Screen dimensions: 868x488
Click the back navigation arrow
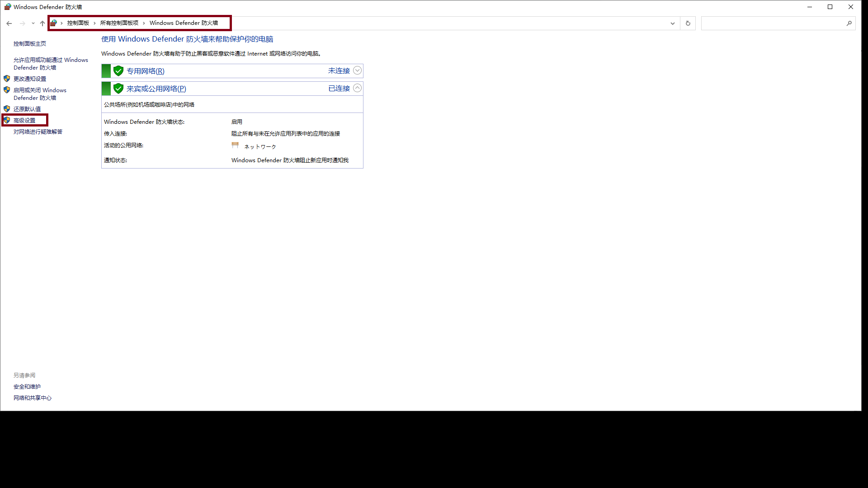click(9, 23)
